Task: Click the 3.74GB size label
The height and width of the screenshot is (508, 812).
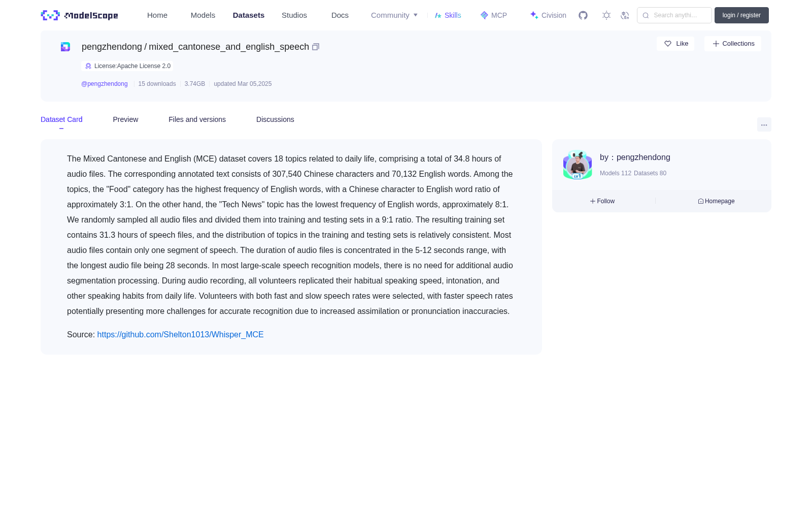Action: [x=195, y=84]
